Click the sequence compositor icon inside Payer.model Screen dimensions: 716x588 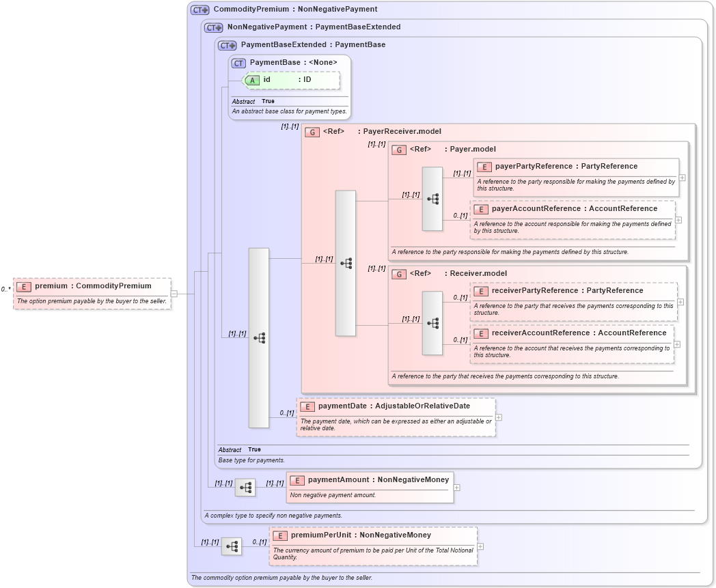click(432, 198)
